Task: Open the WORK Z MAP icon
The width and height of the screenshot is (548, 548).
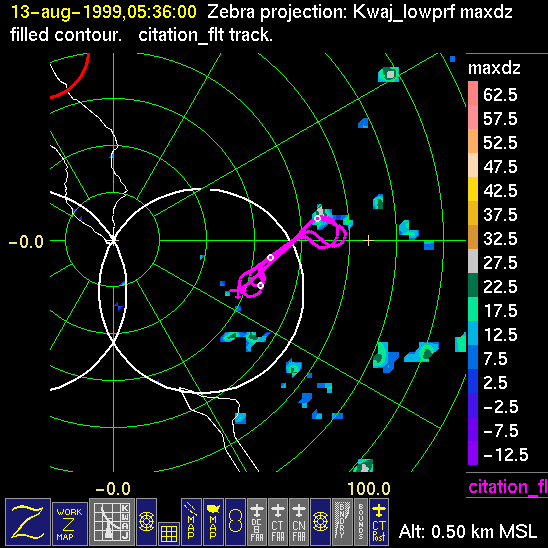Action: (x=70, y=524)
